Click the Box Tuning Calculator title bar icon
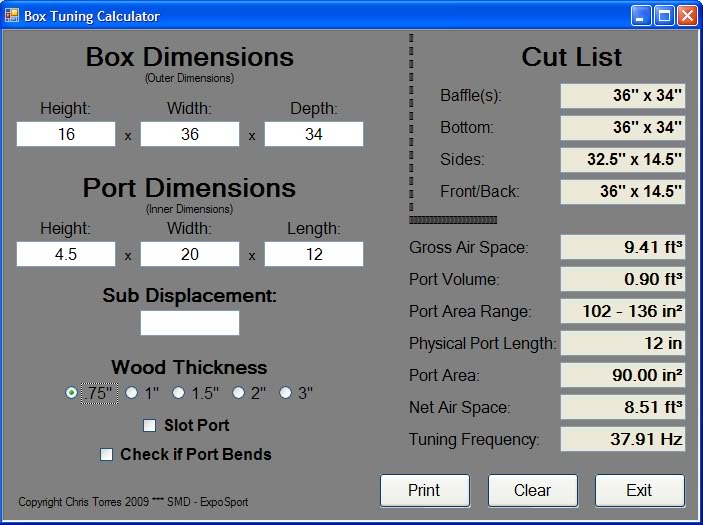Viewport: 703px width, 525px height. [12, 16]
